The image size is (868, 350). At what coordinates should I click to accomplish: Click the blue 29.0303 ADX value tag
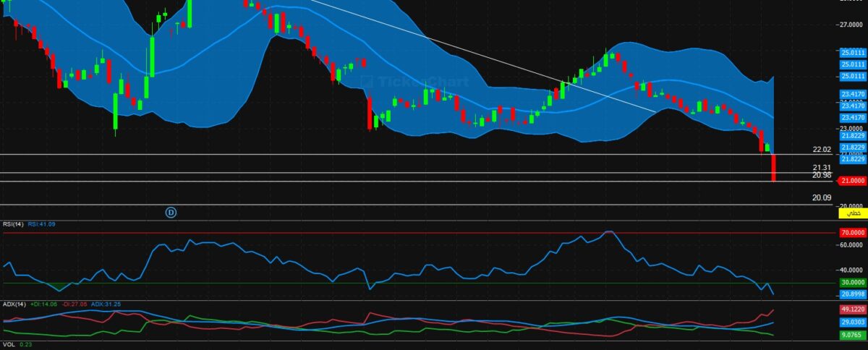tap(853, 321)
